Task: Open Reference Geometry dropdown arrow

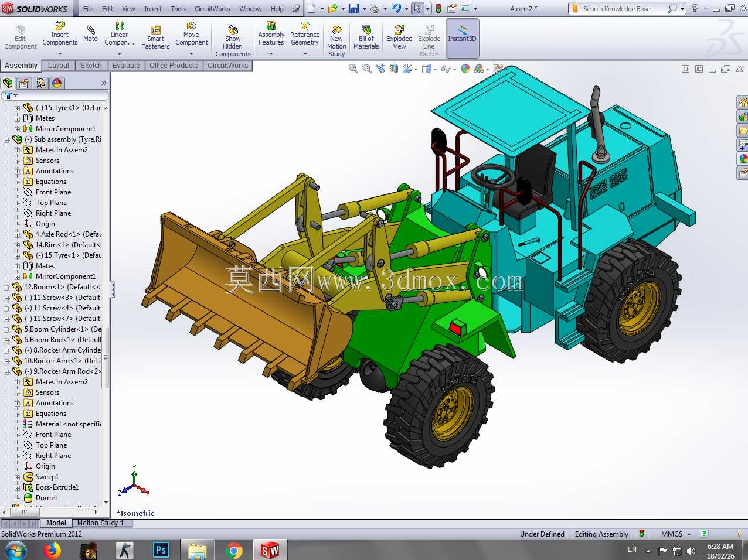Action: (305, 54)
